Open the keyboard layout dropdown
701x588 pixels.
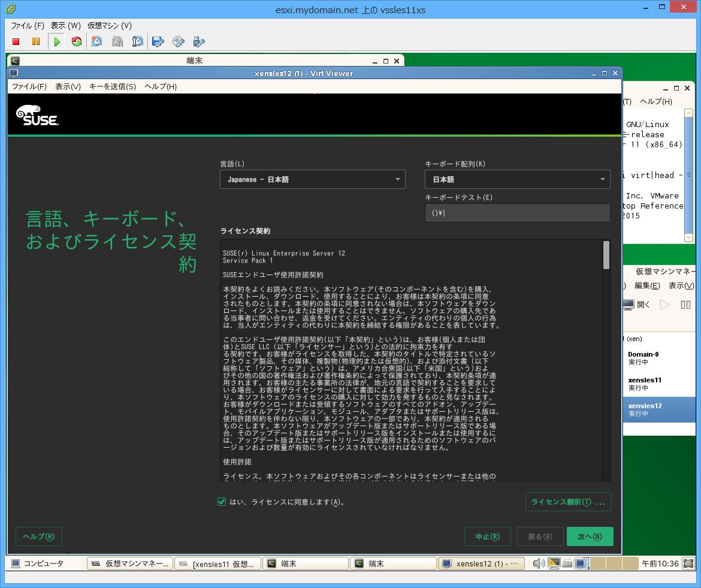517,179
